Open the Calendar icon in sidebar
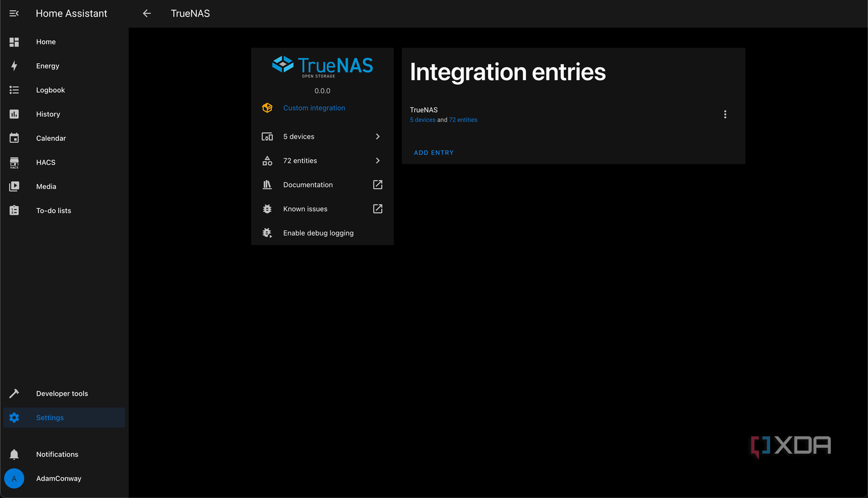The height and width of the screenshot is (498, 868). [14, 138]
